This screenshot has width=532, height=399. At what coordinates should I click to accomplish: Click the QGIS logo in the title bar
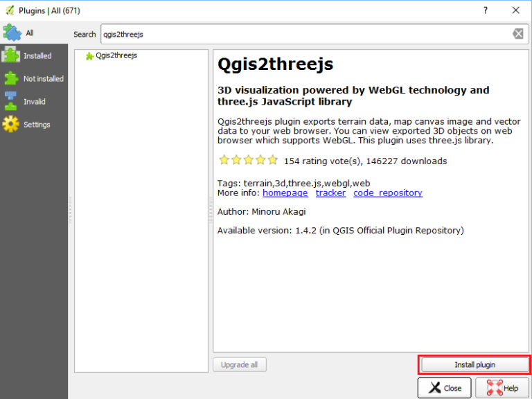[x=9, y=10]
